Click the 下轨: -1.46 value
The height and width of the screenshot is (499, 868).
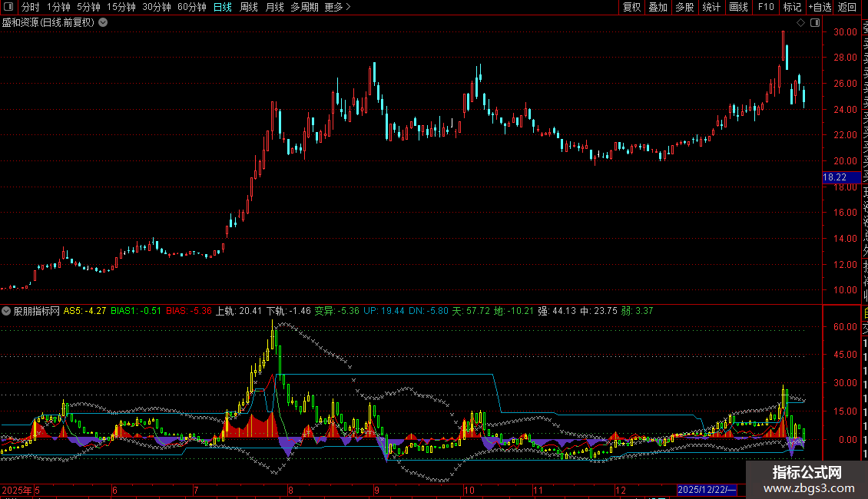tap(288, 311)
